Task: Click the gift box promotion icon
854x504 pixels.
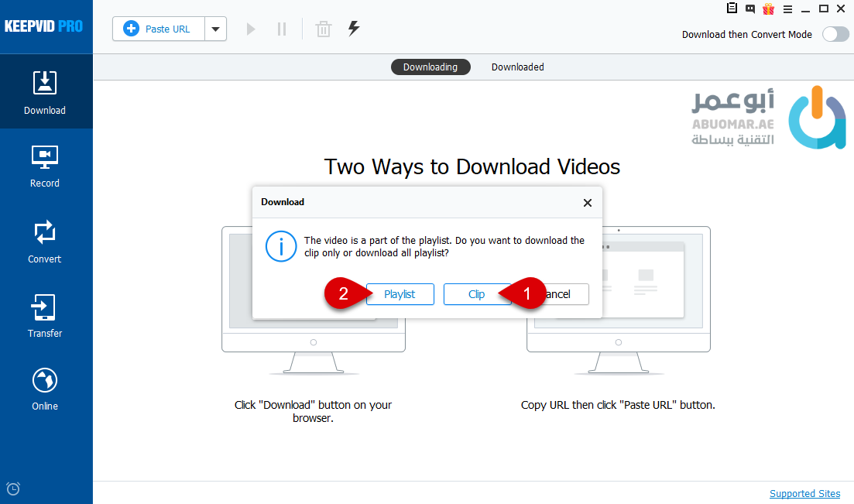Action: (768, 9)
